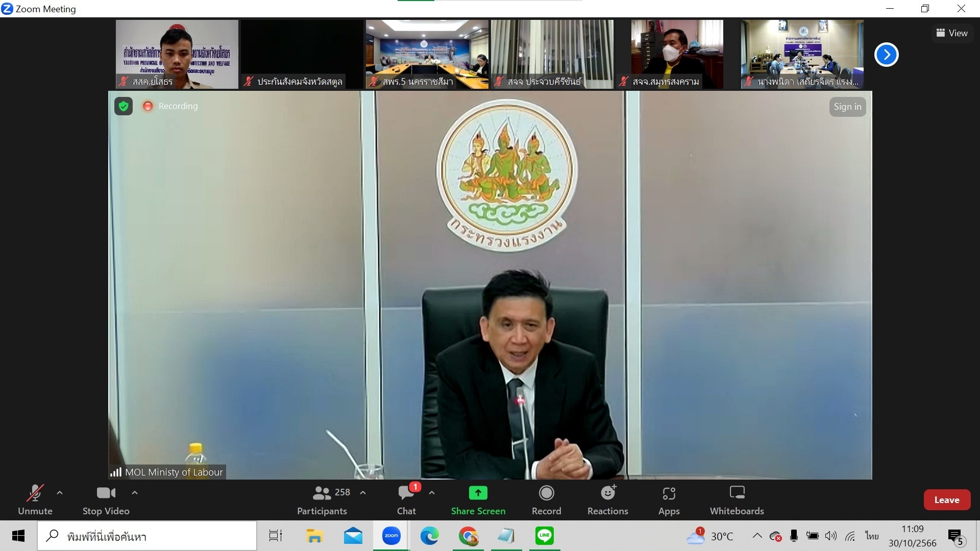Open View layout menu
The height and width of the screenshot is (551, 980).
coord(951,33)
